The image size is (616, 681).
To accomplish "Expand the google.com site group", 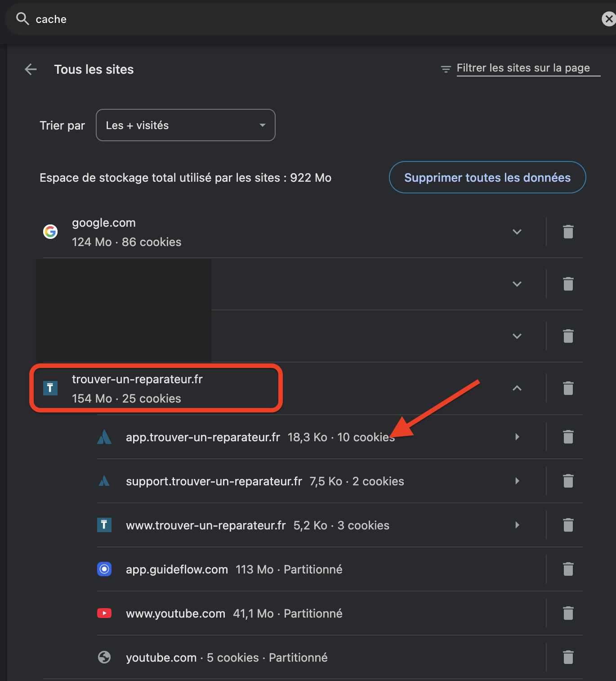I will [x=517, y=232].
